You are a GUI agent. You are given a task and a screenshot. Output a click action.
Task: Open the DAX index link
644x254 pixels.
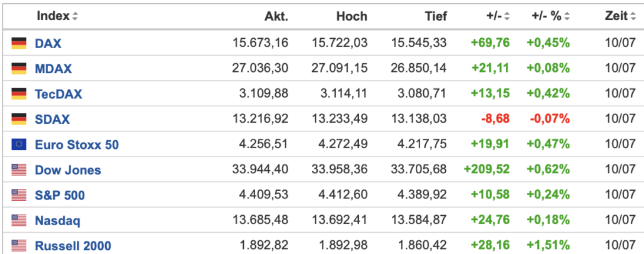click(48, 43)
